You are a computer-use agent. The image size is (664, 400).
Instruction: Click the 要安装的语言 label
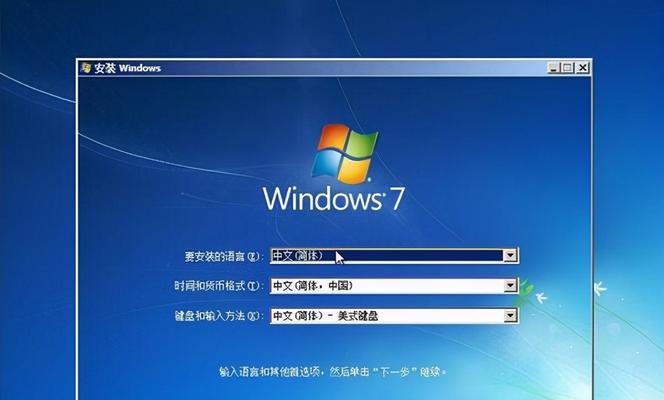pos(224,256)
